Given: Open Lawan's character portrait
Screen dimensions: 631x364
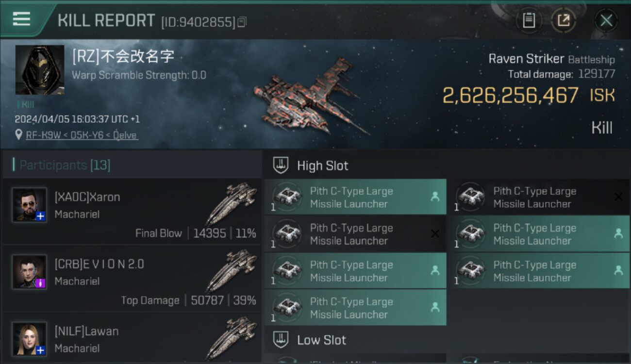Looking at the screenshot, I should coord(29,339).
